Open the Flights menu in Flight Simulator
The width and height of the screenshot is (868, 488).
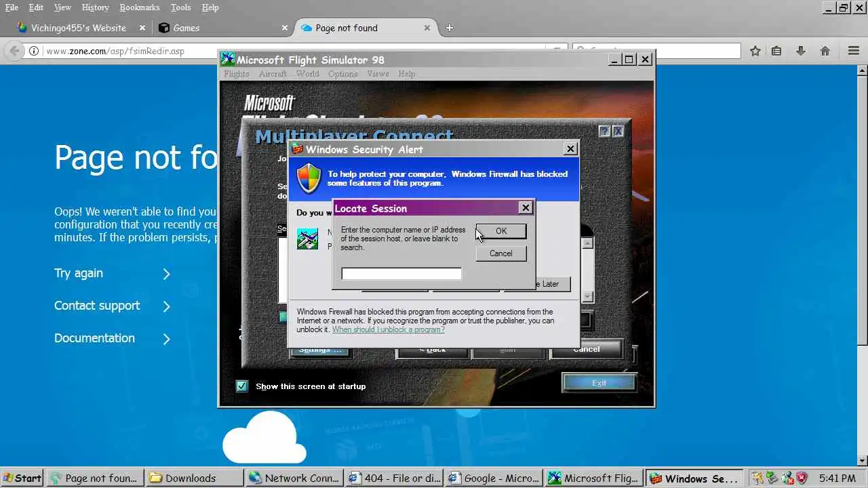pyautogui.click(x=237, y=74)
